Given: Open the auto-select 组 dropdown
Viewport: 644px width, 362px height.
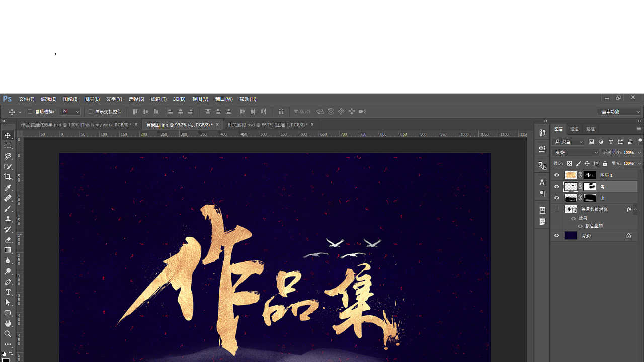Looking at the screenshot, I should pyautogui.click(x=70, y=112).
